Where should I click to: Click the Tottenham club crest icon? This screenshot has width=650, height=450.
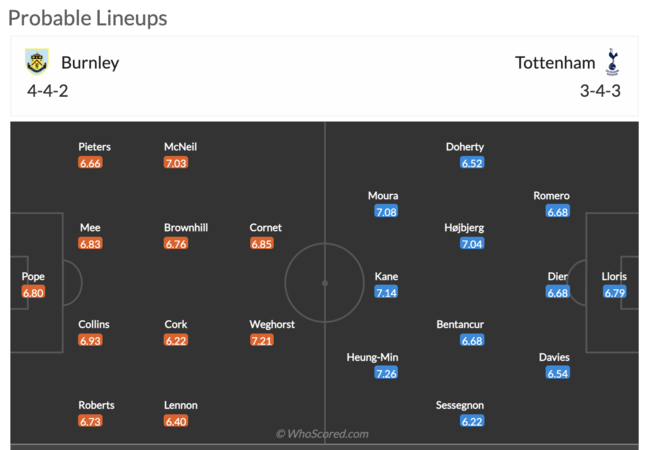click(612, 62)
